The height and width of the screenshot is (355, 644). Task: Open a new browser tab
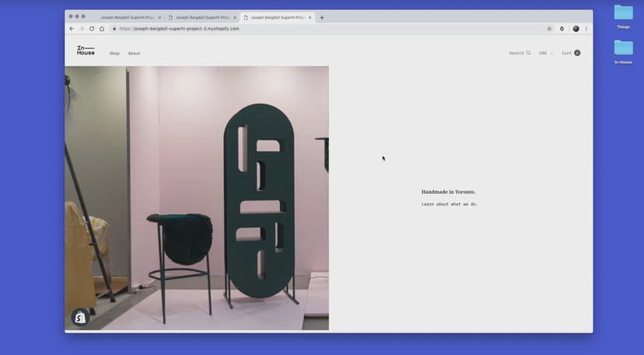point(322,17)
